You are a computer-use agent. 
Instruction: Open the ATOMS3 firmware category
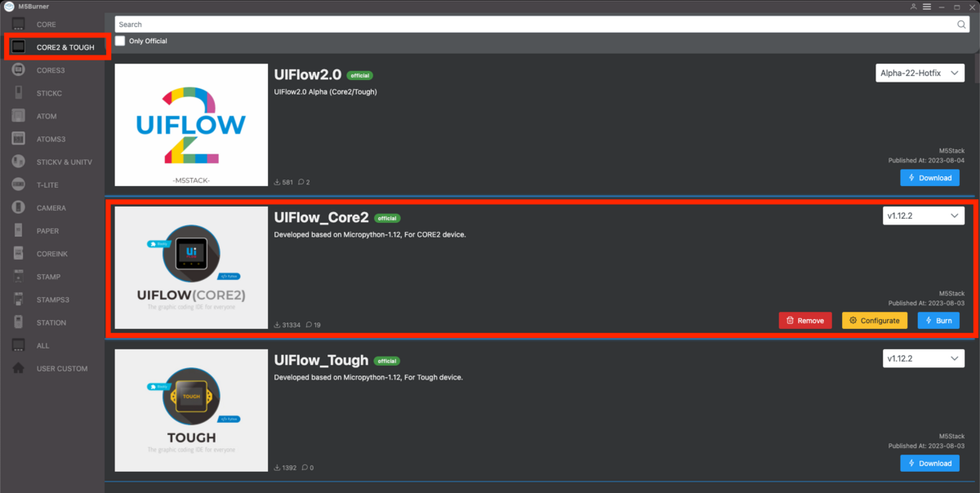52,139
